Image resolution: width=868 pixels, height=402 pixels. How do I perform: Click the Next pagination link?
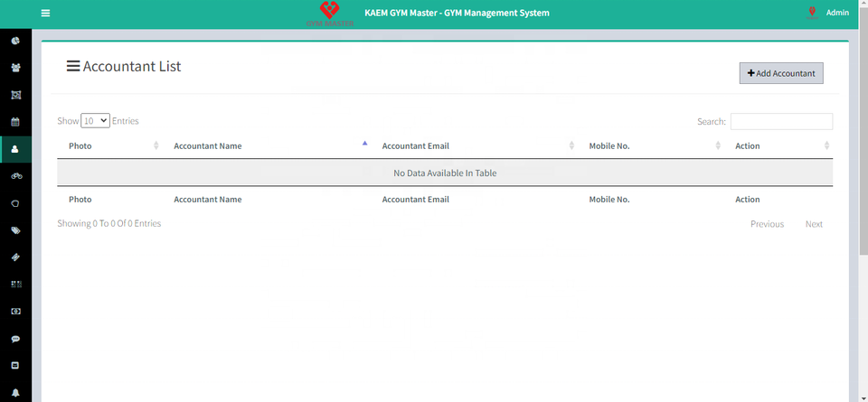[814, 224]
